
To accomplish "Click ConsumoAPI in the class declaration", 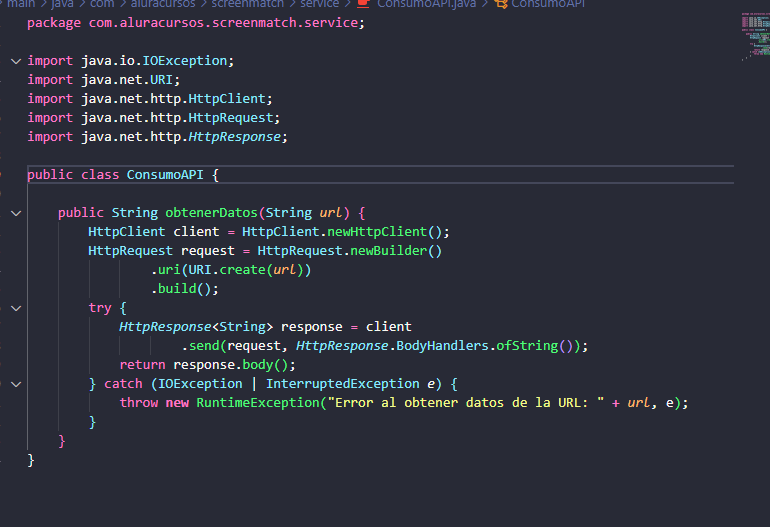I will pos(165,175).
